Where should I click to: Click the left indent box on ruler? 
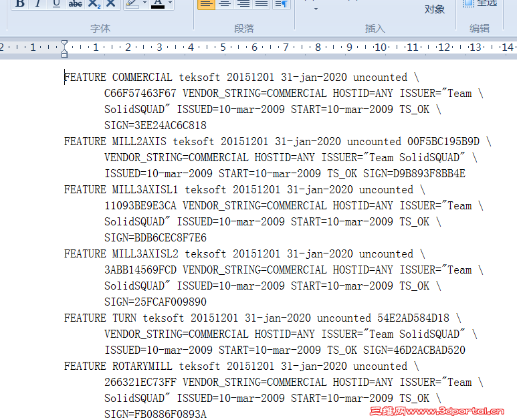[x=65, y=55]
